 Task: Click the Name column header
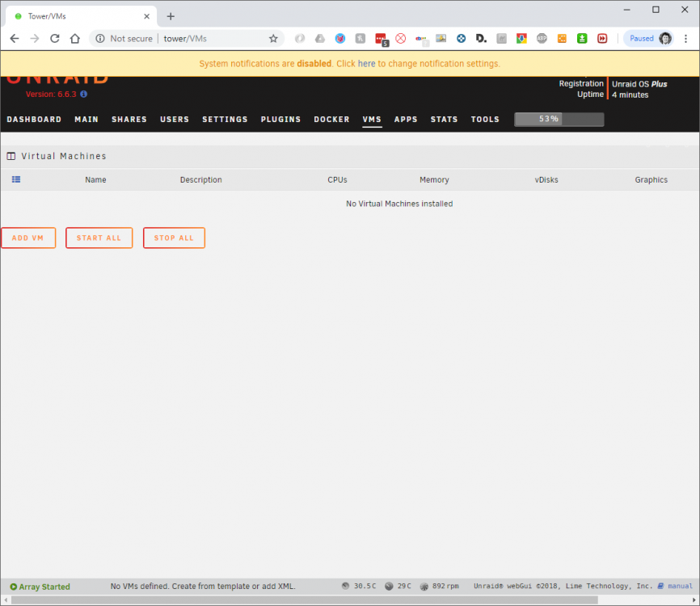coord(95,180)
